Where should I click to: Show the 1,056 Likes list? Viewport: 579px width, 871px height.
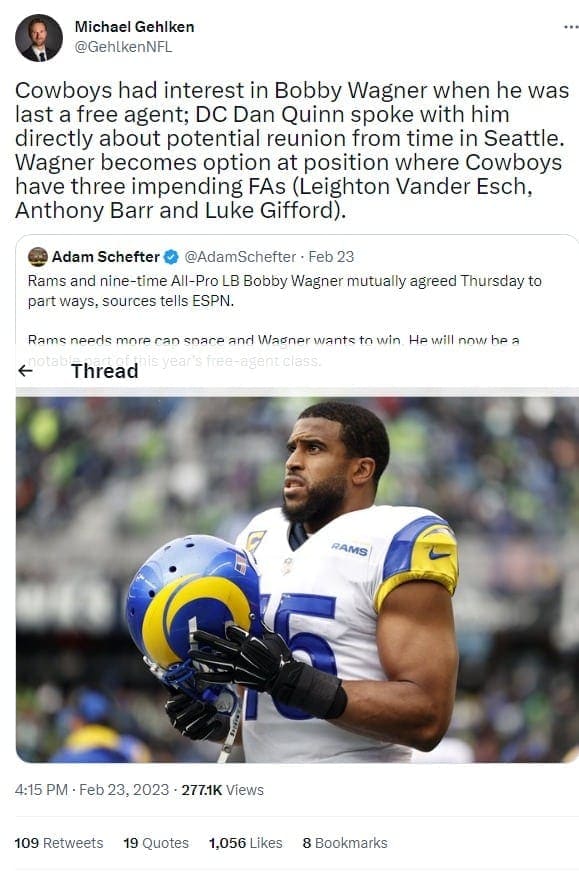coord(246,843)
